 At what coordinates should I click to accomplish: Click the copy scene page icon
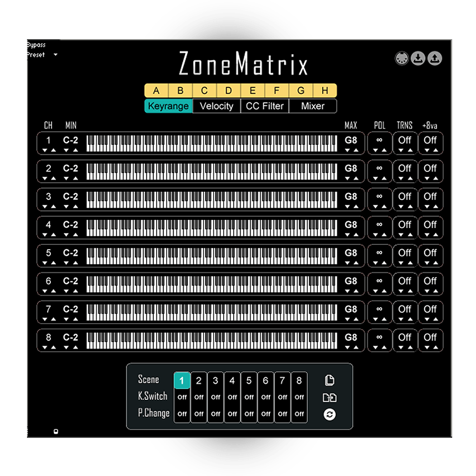click(329, 380)
